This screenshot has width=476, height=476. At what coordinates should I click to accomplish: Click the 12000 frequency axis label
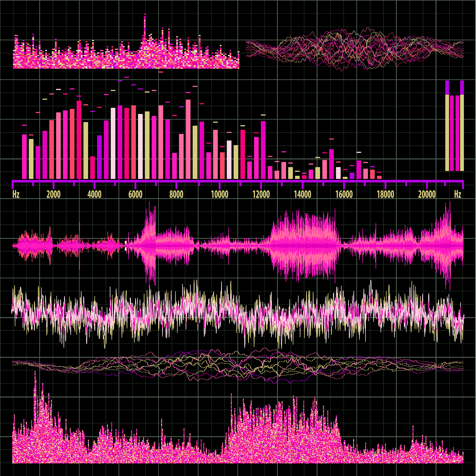coord(261,194)
